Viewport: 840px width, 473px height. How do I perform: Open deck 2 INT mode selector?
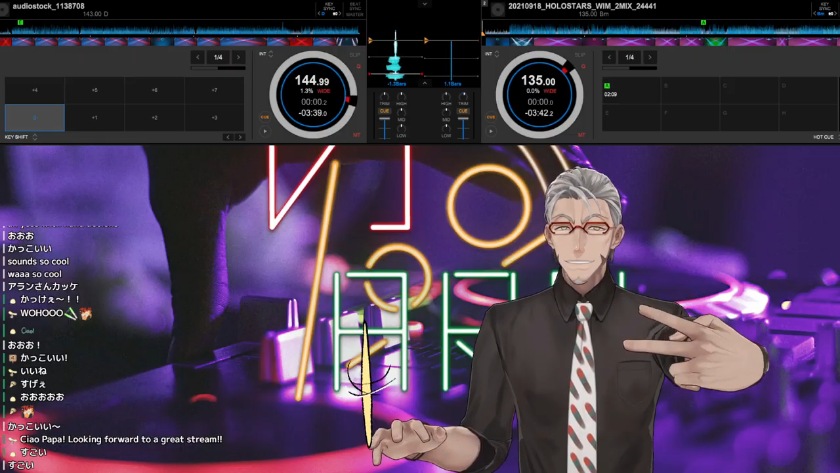pos(492,54)
